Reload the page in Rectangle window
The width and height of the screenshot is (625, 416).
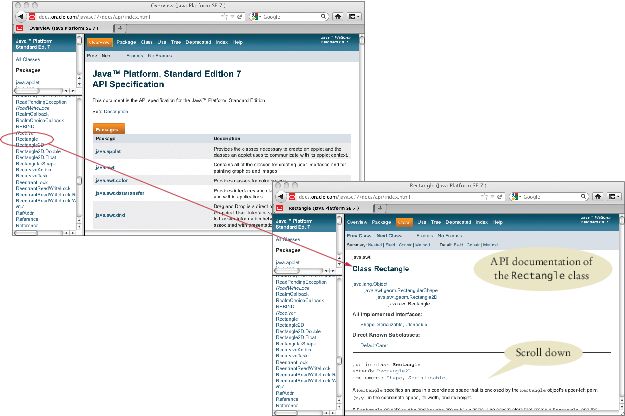500,196
